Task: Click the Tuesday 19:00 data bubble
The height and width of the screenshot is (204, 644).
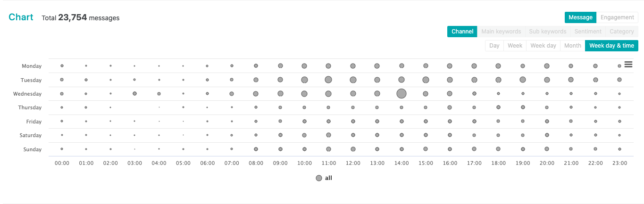Action: click(x=523, y=80)
